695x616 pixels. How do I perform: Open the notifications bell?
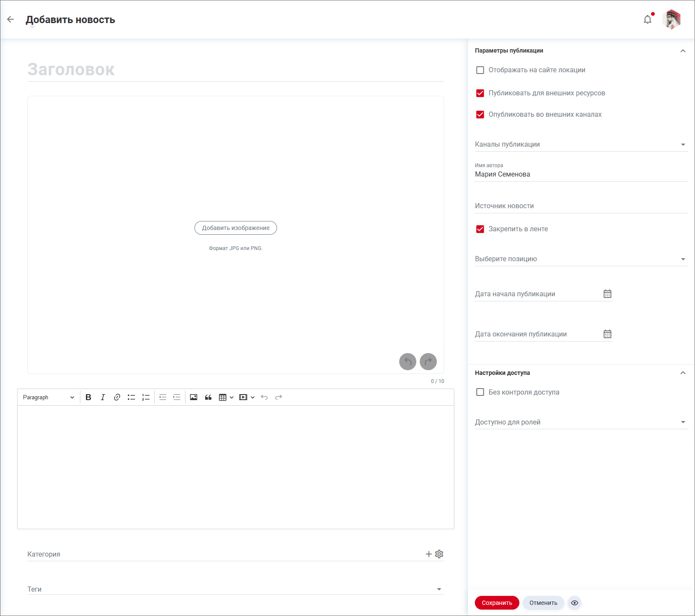click(648, 20)
